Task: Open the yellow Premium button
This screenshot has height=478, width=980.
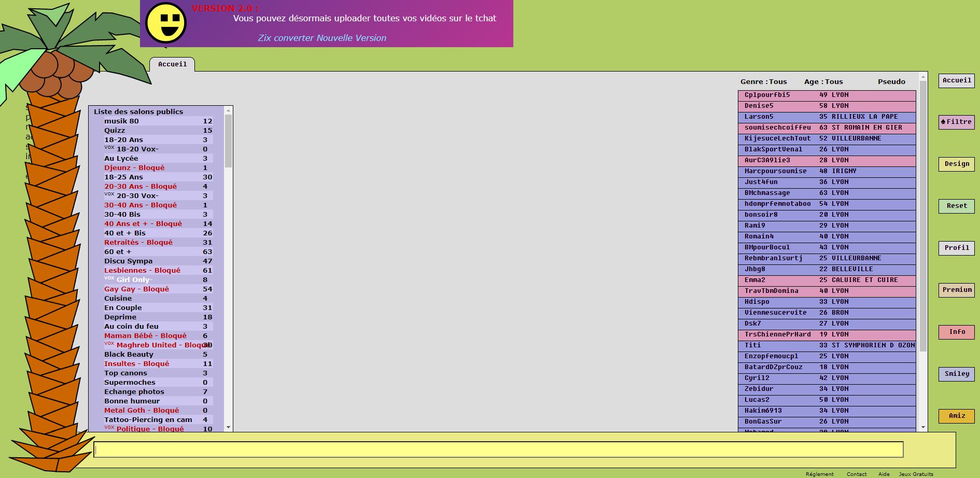Action: click(x=956, y=290)
